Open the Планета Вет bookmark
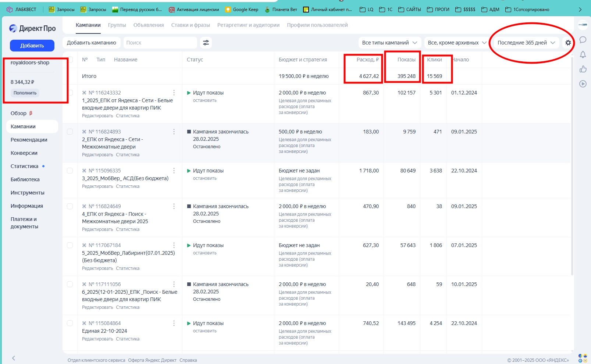Viewport: 591px width, 364px height. point(281,10)
